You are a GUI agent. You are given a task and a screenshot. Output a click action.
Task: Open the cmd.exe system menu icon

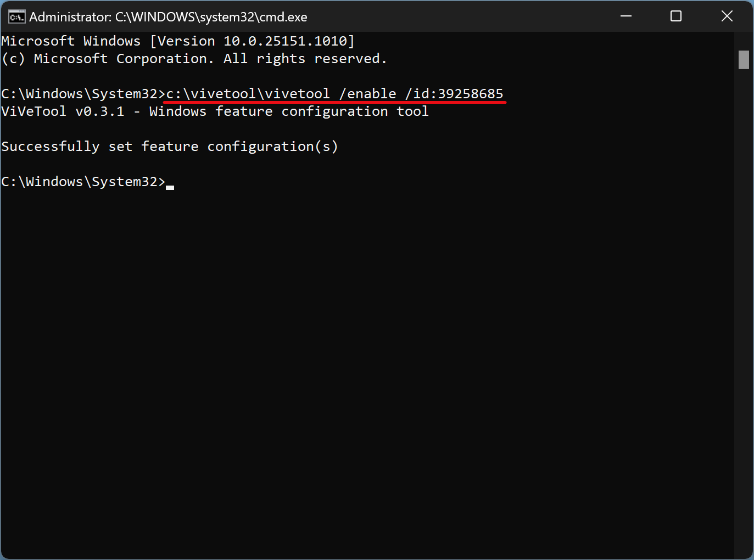click(16, 17)
